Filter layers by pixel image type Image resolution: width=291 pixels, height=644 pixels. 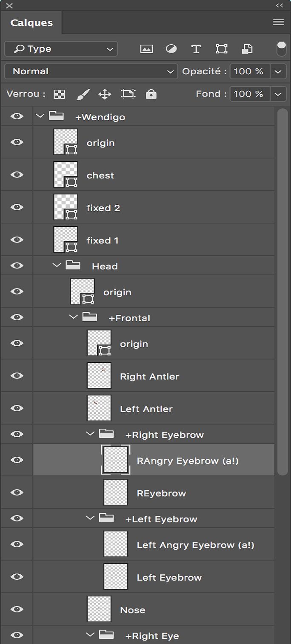click(146, 49)
